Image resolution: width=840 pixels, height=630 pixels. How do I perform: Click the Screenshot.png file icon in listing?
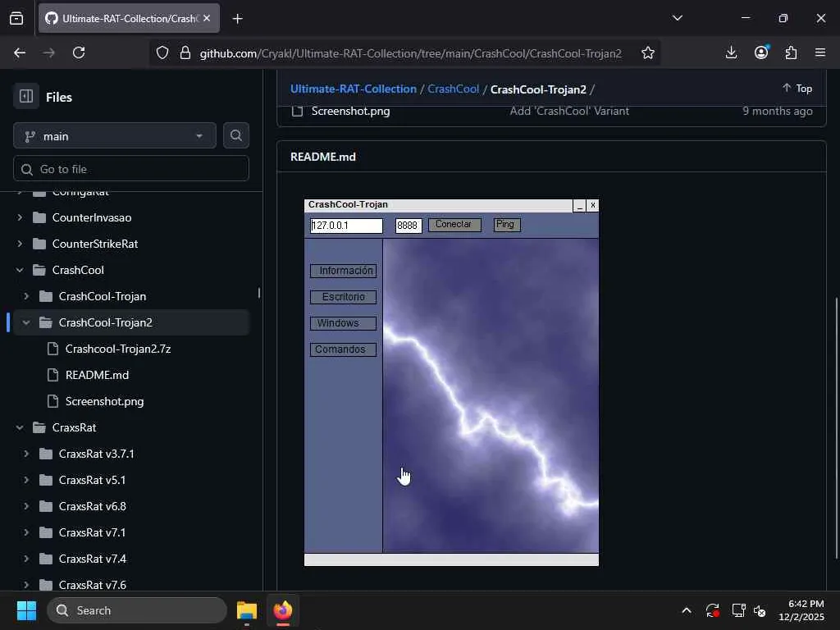[297, 111]
